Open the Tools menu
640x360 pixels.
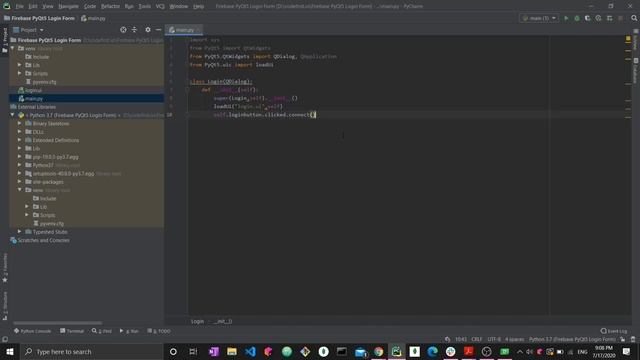pyautogui.click(x=144, y=7)
